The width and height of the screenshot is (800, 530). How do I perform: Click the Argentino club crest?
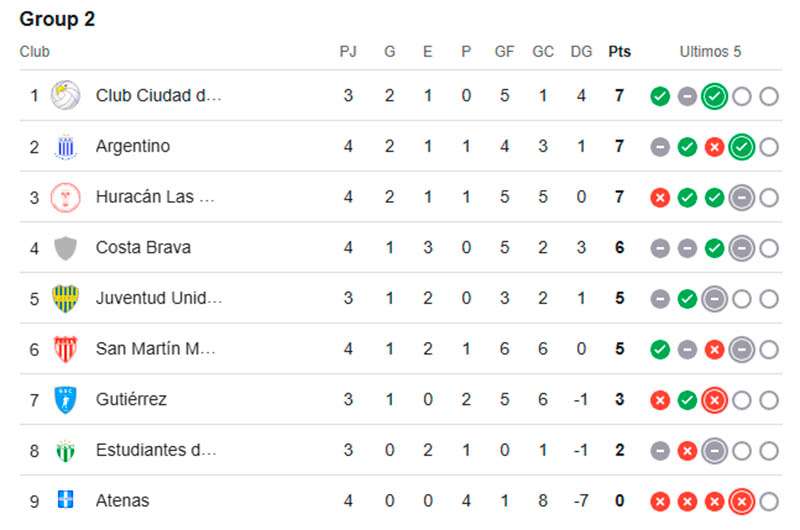click(x=65, y=147)
